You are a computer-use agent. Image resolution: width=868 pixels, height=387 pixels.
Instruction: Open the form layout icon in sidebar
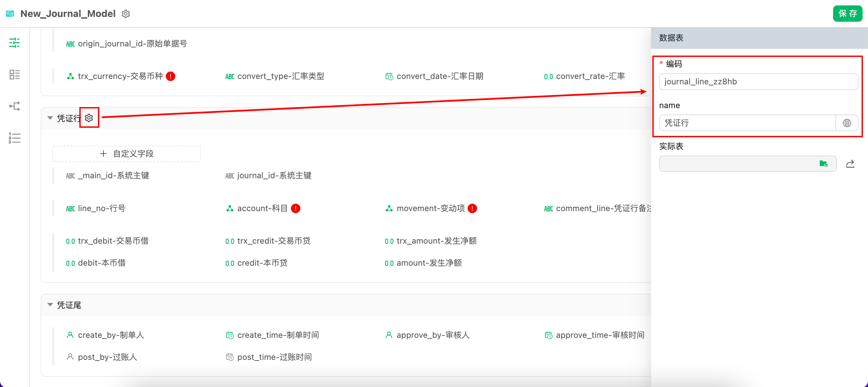pos(15,75)
